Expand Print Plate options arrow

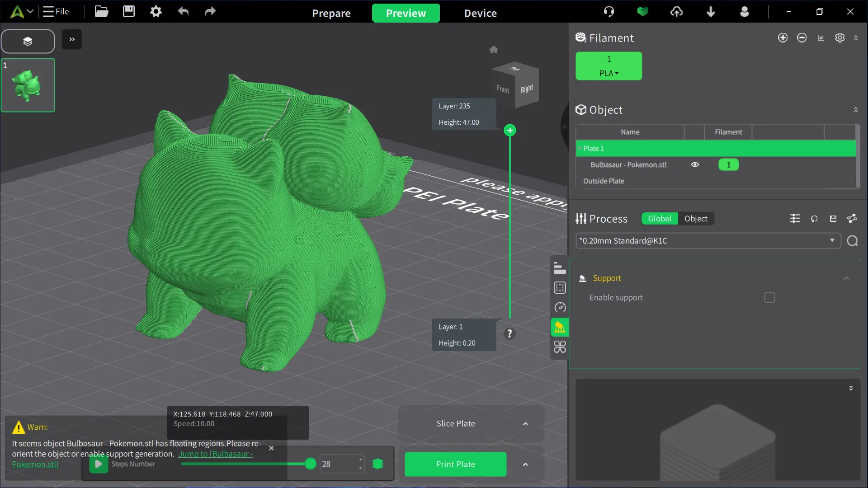point(525,465)
